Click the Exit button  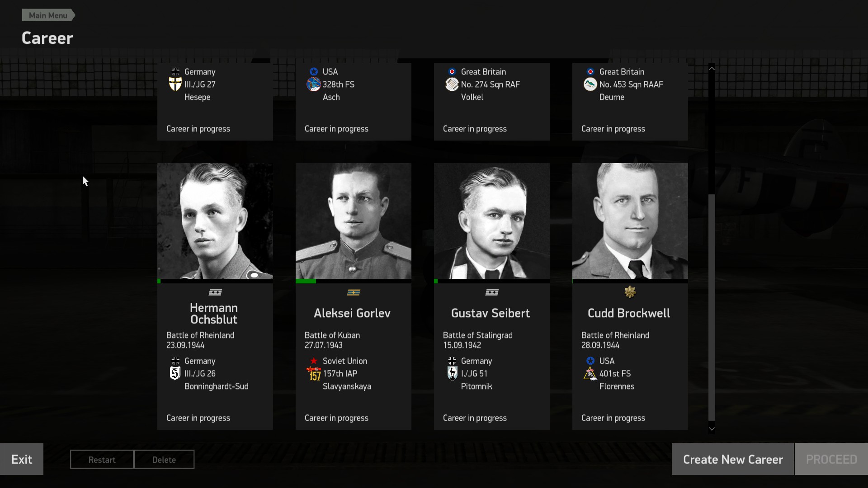click(x=22, y=459)
